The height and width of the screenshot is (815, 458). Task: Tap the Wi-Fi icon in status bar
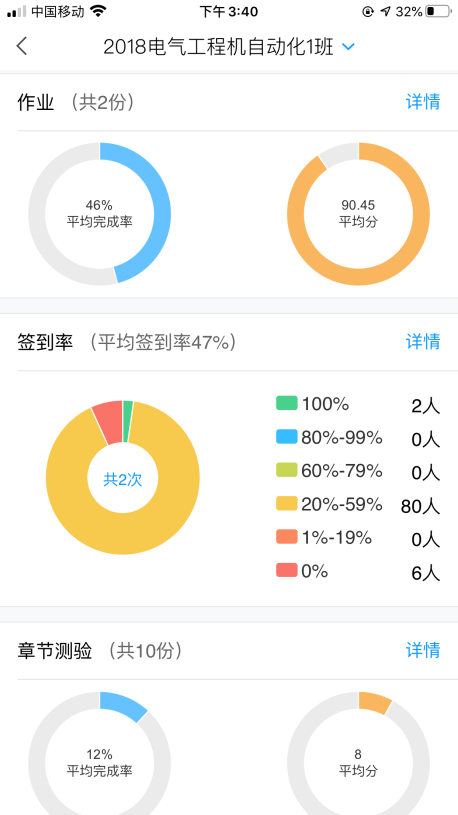pyautogui.click(x=97, y=11)
